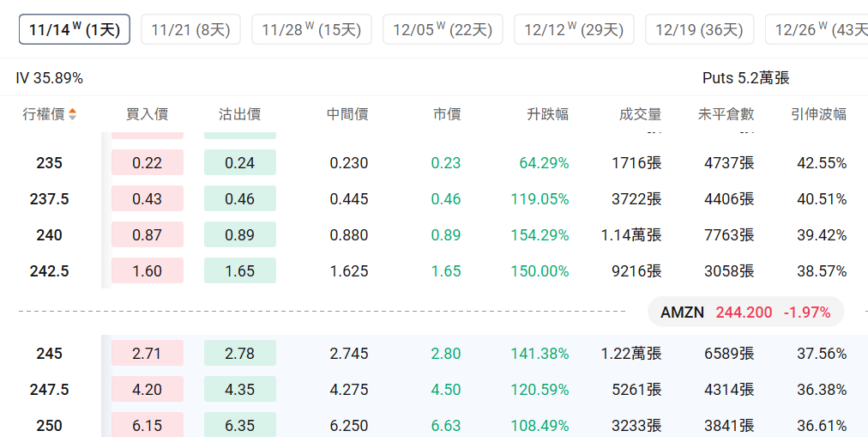Screen dimensions: 868x437
Task: Pick the 12/12 (29天) expiration tab
Action: click(574, 29)
